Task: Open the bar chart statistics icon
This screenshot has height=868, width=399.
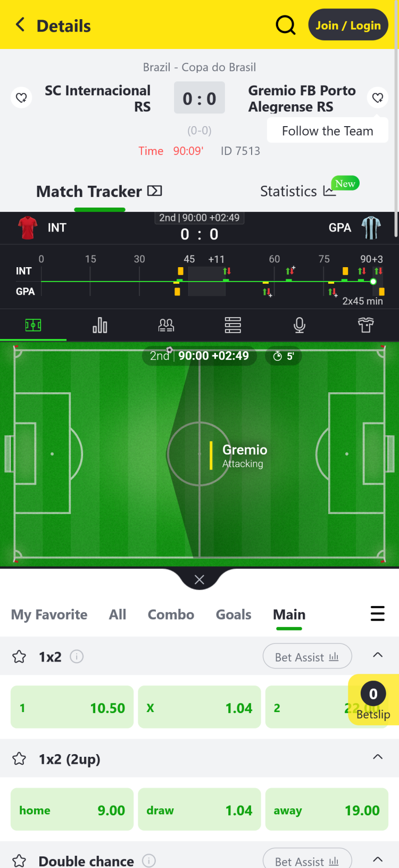Action: coord(99,325)
